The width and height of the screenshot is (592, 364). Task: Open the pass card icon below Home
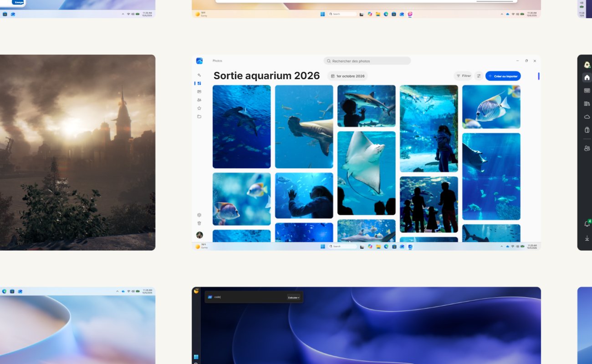(587, 91)
